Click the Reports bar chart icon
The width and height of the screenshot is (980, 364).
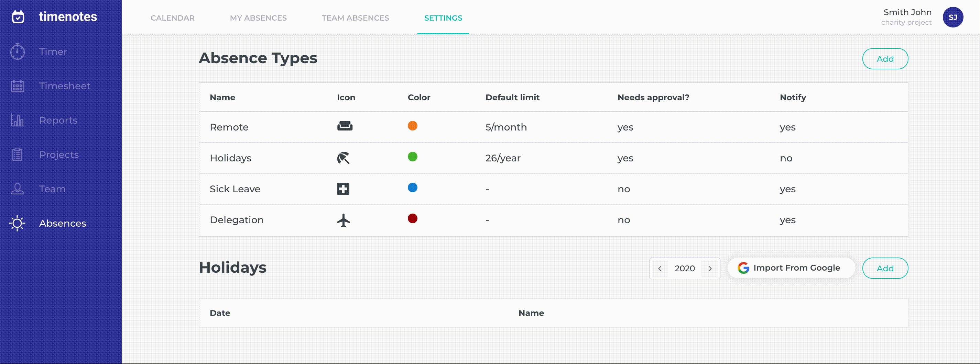click(18, 121)
